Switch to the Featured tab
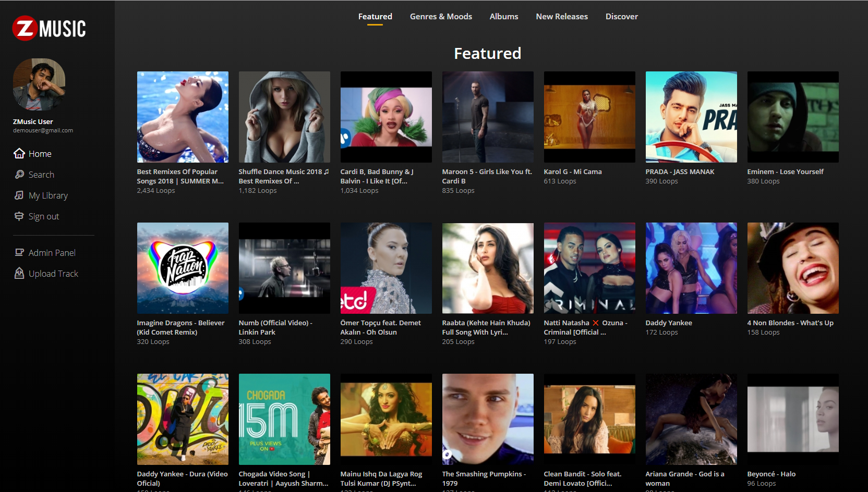Image resolution: width=868 pixels, height=492 pixels. point(375,17)
